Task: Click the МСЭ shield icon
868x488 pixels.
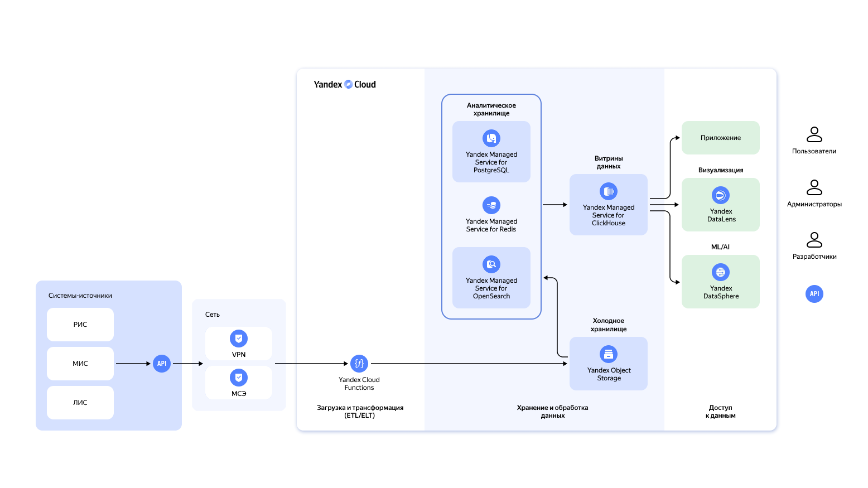Action: coord(239,378)
